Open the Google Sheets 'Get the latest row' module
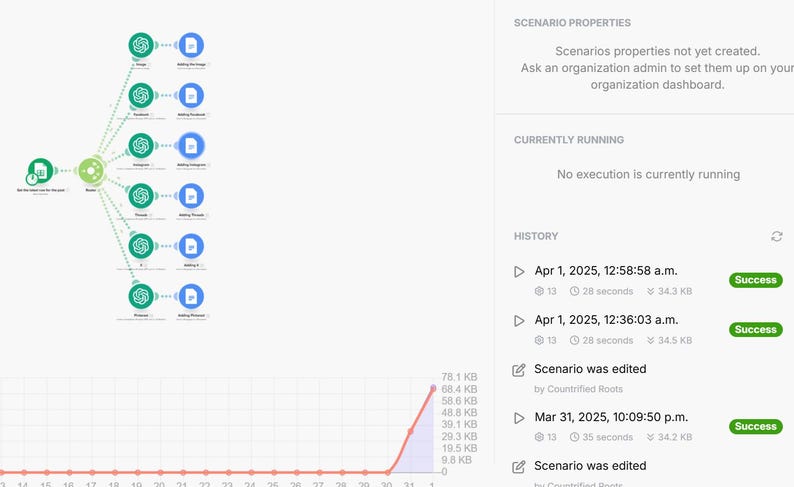794x487 pixels. coord(41,171)
